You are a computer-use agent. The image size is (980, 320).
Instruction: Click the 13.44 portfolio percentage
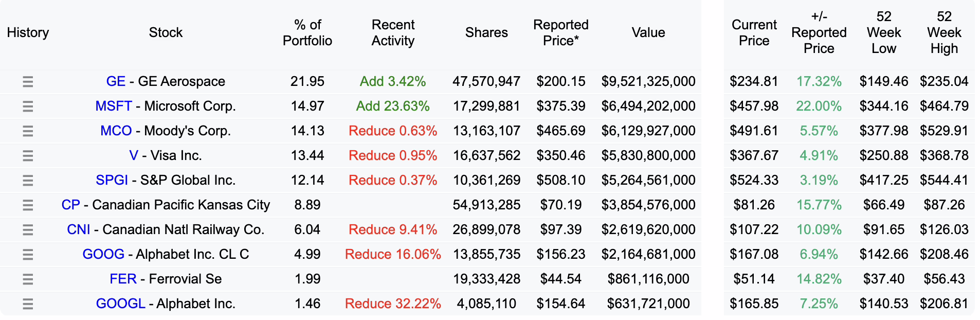tap(307, 155)
